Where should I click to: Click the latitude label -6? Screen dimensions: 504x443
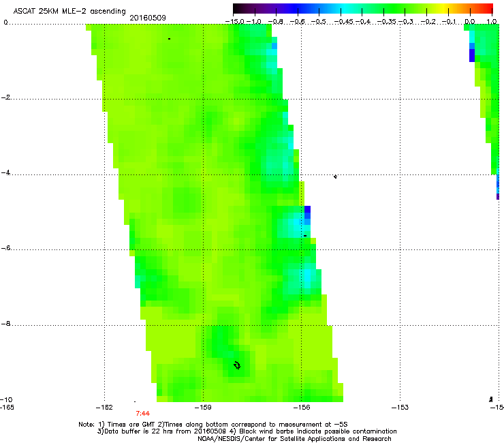click(5, 248)
